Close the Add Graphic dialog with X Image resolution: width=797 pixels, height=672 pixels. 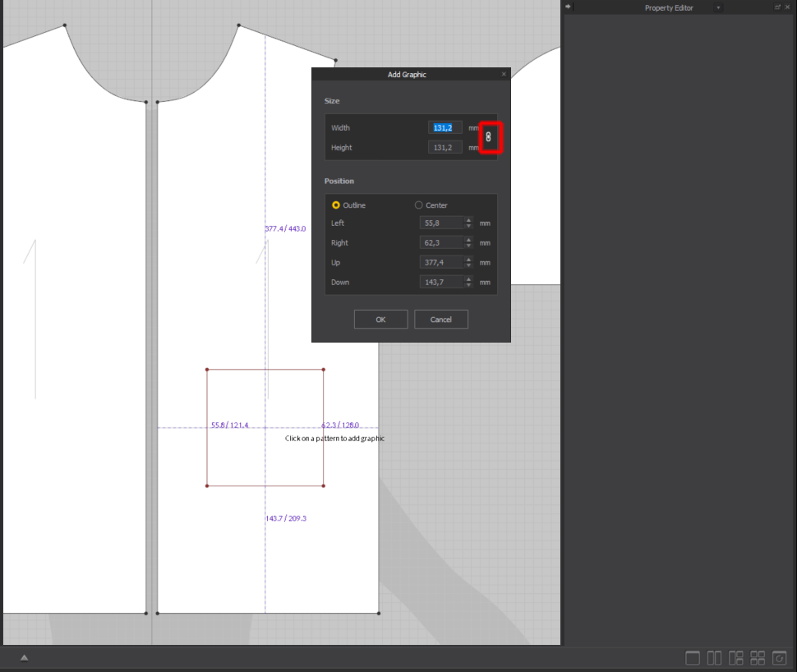tap(504, 74)
